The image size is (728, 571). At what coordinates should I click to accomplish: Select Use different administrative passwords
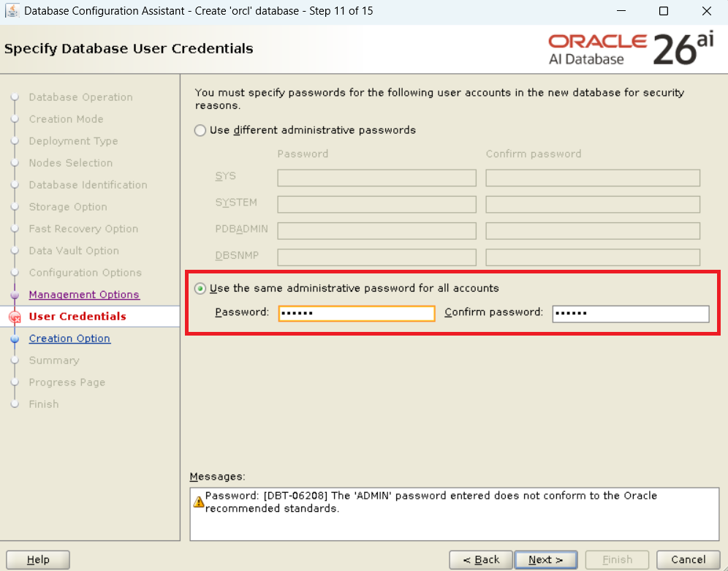[200, 130]
